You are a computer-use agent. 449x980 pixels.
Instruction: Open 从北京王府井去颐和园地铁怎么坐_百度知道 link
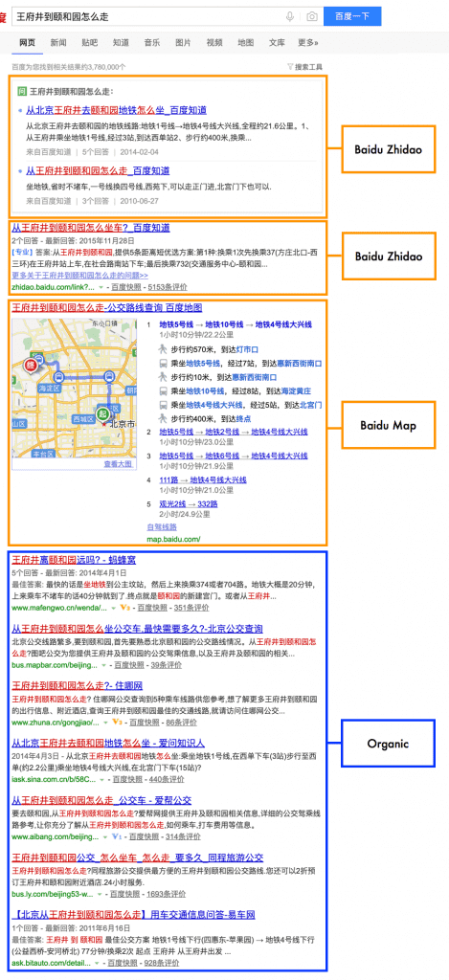tap(116, 110)
